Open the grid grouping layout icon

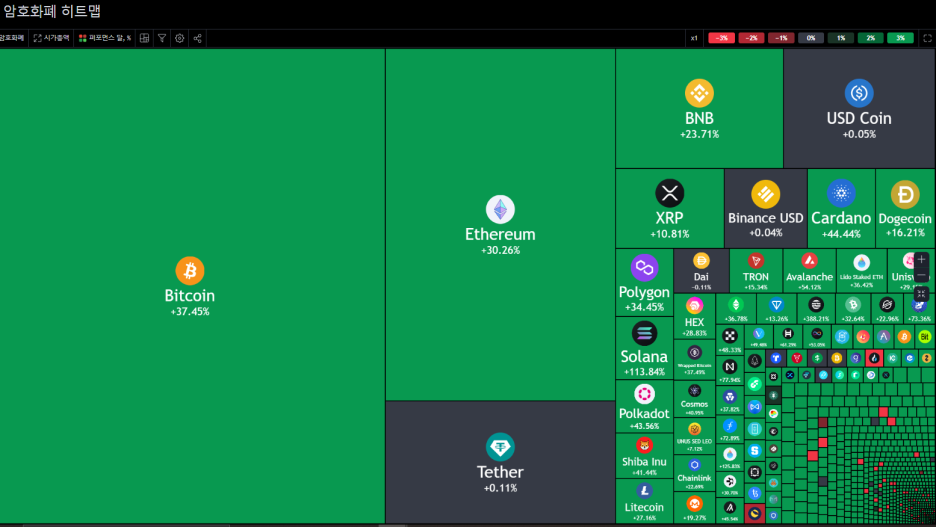pyautogui.click(x=144, y=38)
